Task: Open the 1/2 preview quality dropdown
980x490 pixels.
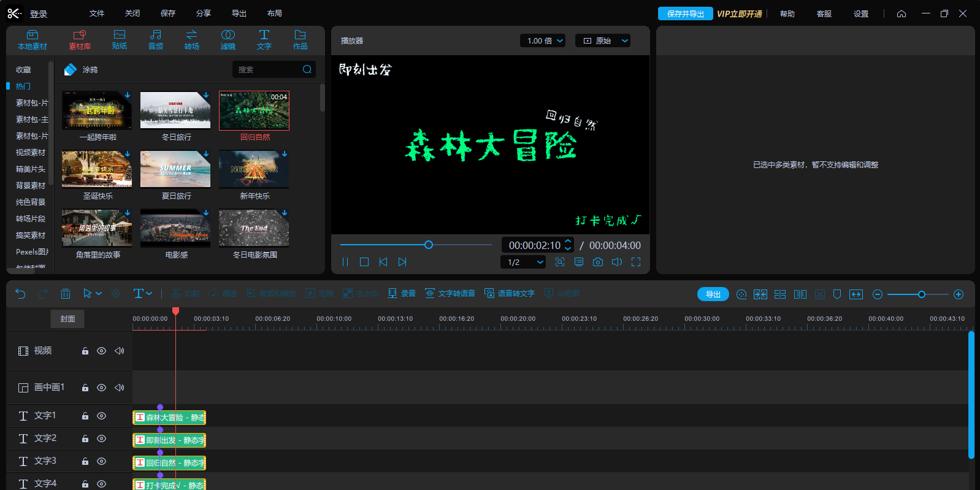Action: (523, 262)
